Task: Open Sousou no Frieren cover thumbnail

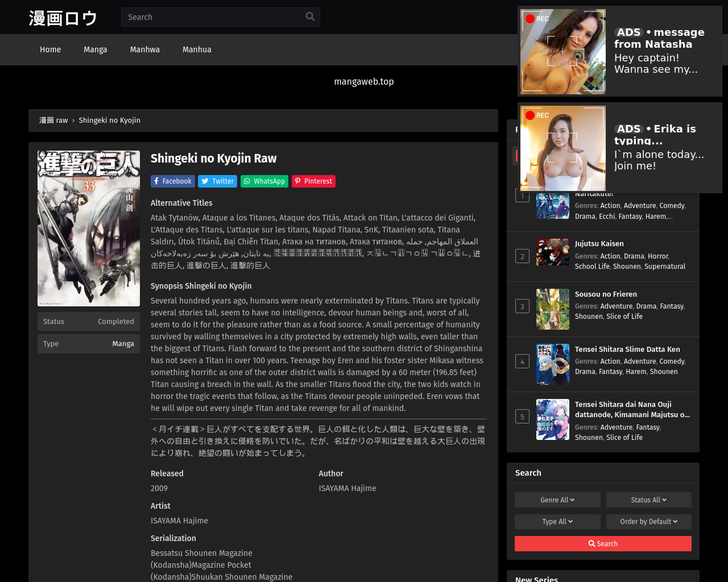Action: point(552,309)
